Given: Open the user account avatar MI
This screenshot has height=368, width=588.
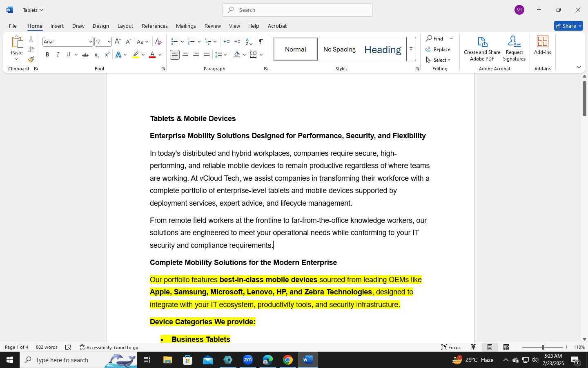Looking at the screenshot, I should pos(519,10).
